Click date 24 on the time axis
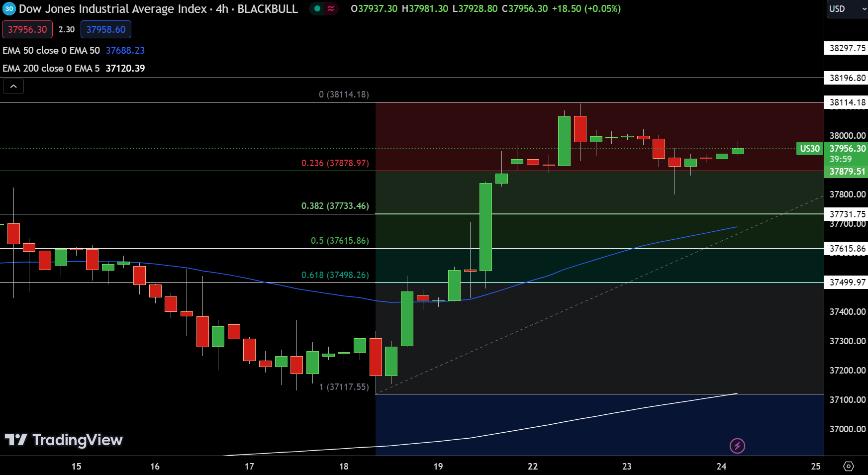The width and height of the screenshot is (868, 475). coord(721,467)
